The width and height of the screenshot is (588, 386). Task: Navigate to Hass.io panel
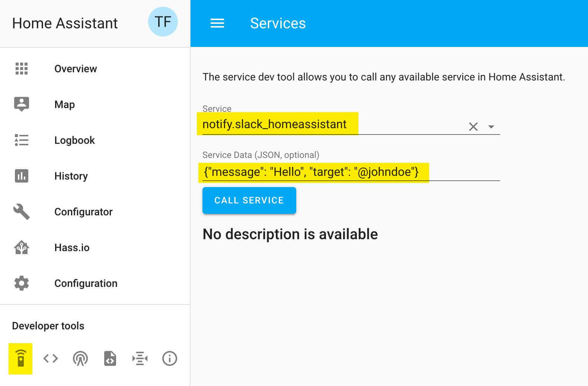point(72,248)
